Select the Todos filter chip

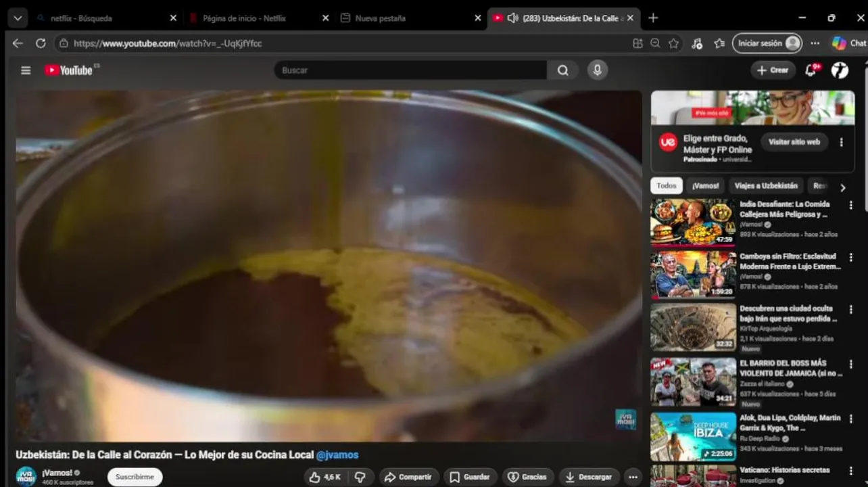coord(667,186)
